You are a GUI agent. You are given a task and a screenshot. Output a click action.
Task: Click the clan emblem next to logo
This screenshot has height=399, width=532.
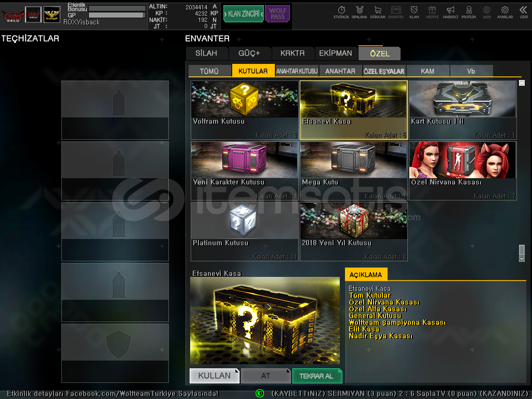[33, 15]
